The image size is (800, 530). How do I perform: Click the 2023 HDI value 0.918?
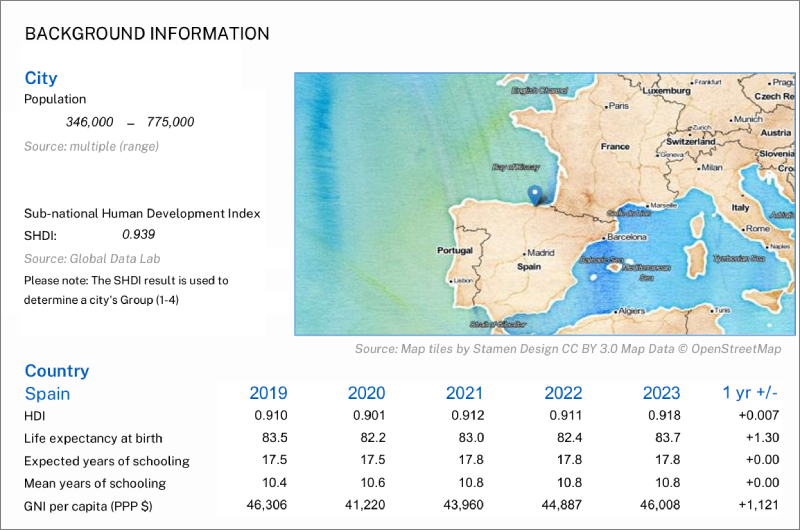662,415
